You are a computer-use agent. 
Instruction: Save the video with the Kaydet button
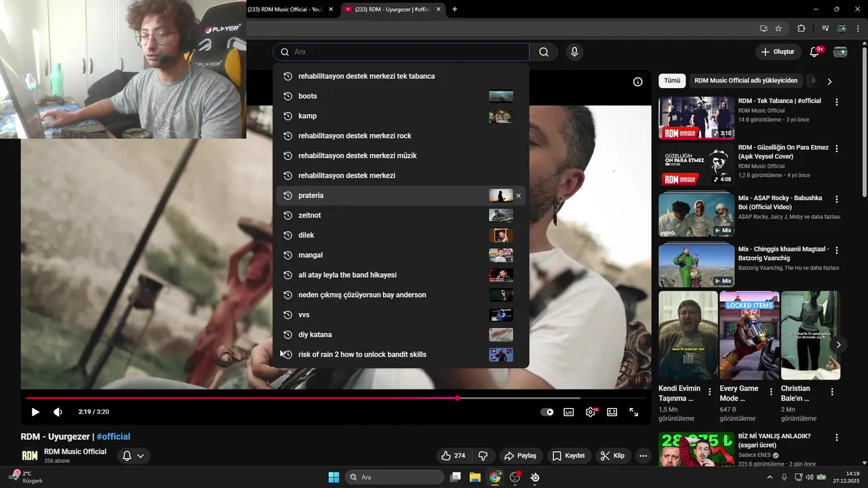click(568, 455)
